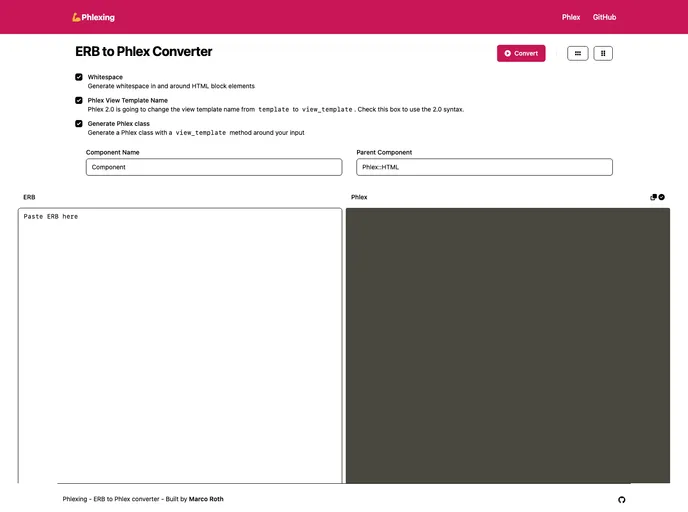Switch to stacked rows layout

(x=577, y=54)
